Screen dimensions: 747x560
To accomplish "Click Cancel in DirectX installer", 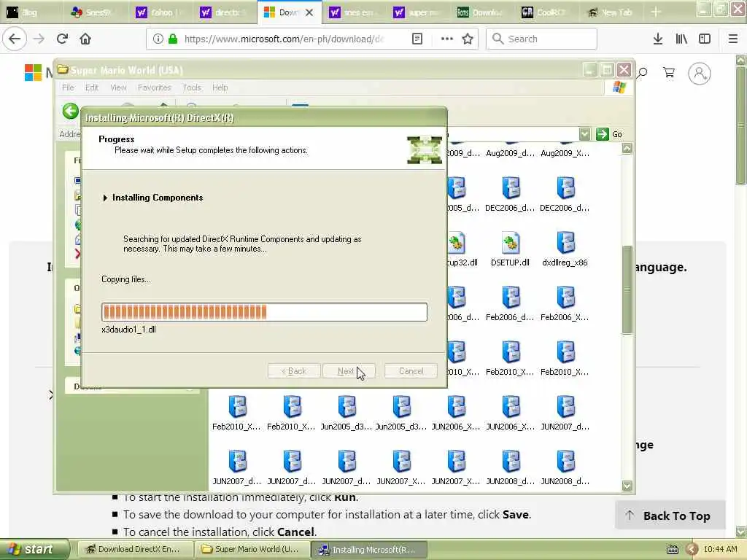I will 411,371.
